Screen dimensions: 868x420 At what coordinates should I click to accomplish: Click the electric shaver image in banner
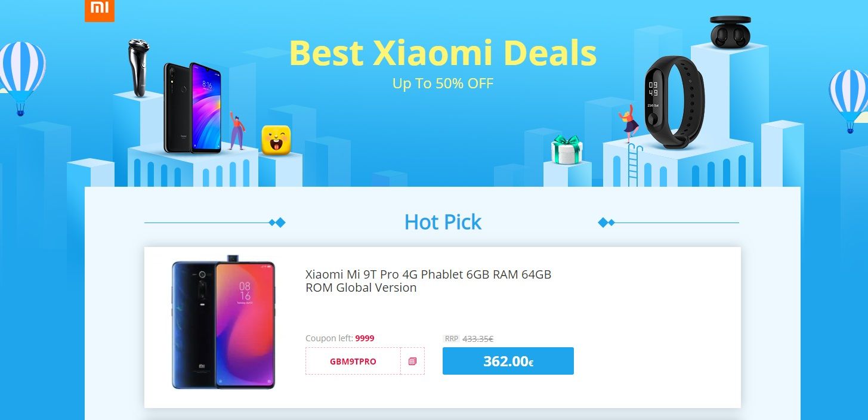[x=138, y=68]
